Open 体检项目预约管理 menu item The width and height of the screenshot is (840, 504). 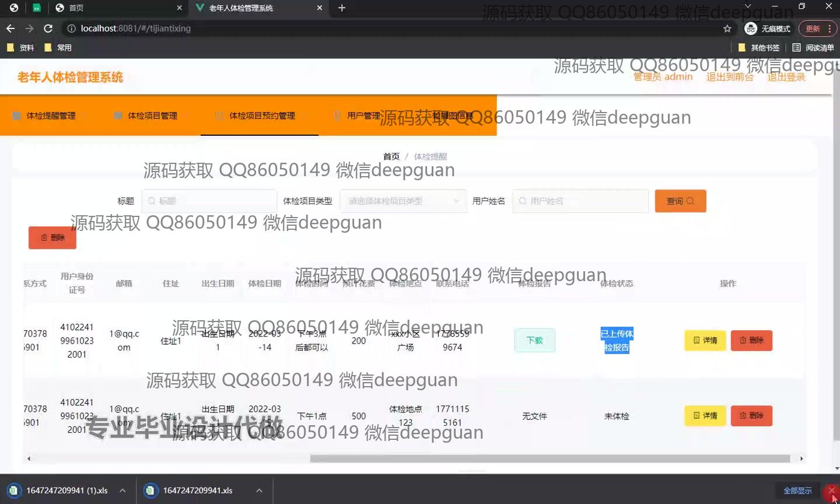[x=261, y=116]
